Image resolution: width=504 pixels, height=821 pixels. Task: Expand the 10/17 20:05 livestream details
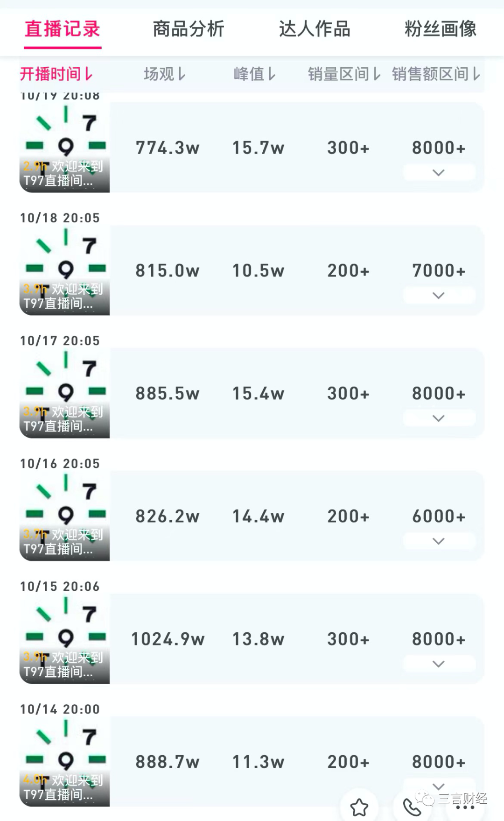click(439, 418)
